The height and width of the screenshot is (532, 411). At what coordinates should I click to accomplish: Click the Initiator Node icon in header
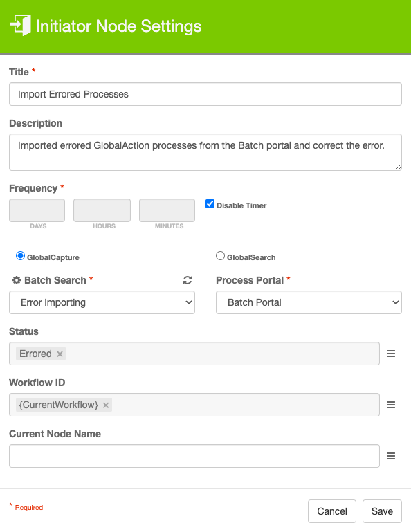click(x=21, y=25)
